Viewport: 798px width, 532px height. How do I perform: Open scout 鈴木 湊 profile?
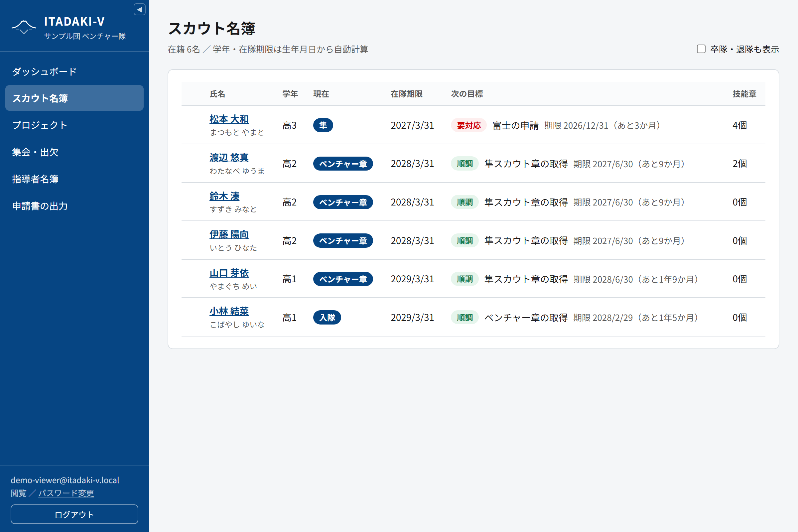tap(224, 196)
